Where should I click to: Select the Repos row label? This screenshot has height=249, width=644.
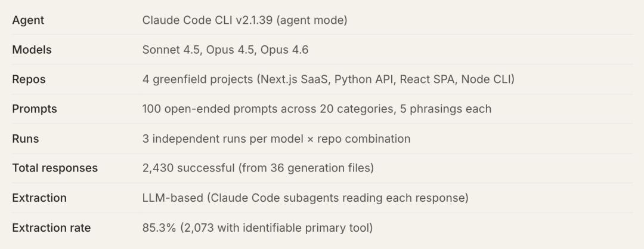tap(29, 79)
